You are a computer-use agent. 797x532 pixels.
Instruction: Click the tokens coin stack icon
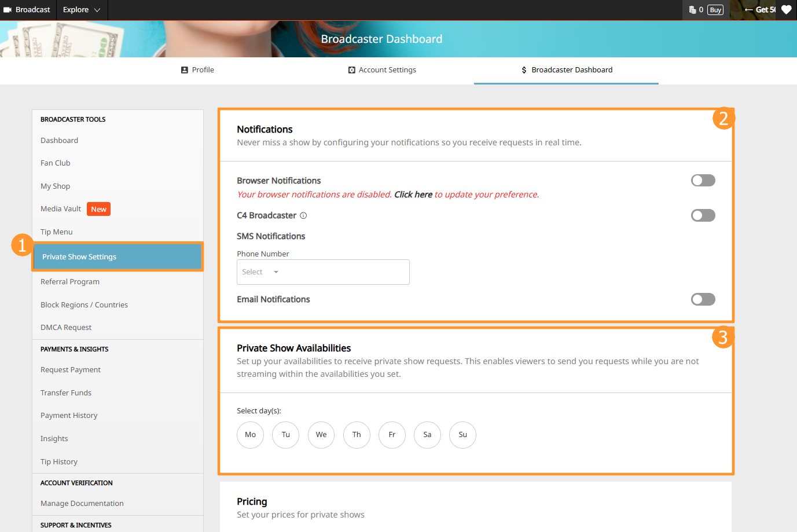692,10
